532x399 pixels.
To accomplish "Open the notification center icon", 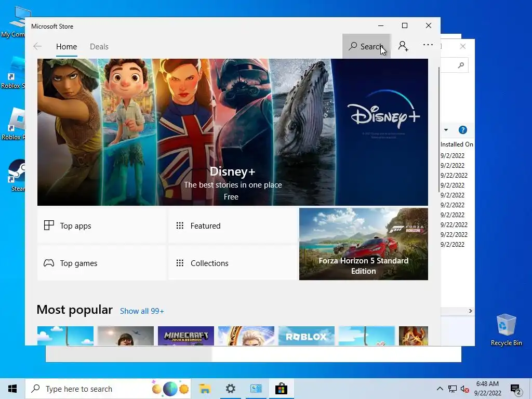I will pyautogui.click(x=516, y=389).
